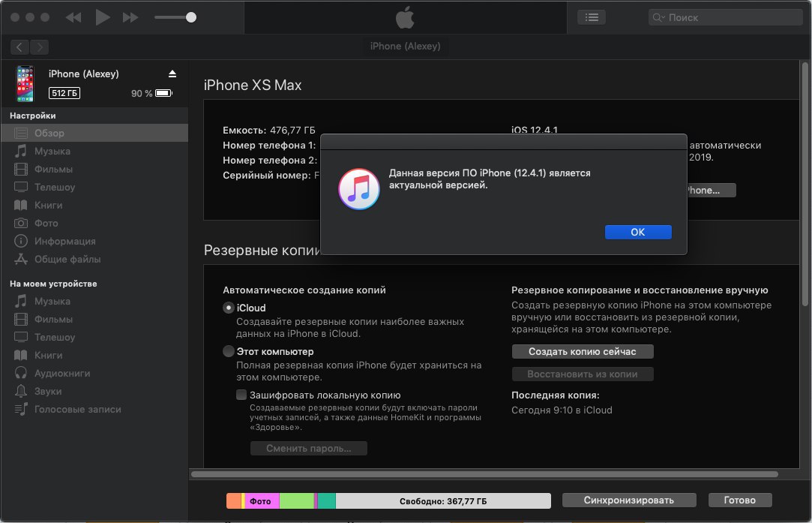Go forward with the right chevron button

pos(39,47)
